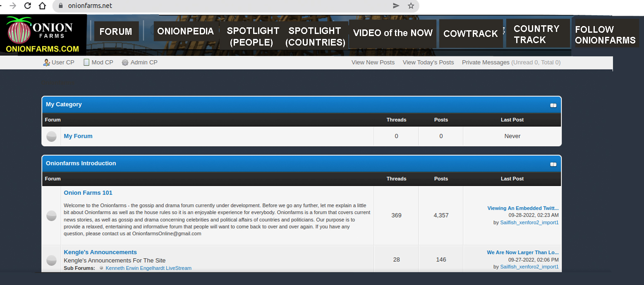Click the Last Post header under Onionfarms Introduction

point(512,179)
